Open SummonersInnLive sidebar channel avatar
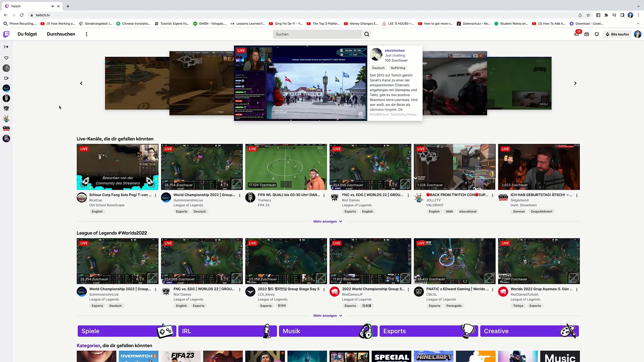Screen dimensions: 644x362 [x=6, y=88]
